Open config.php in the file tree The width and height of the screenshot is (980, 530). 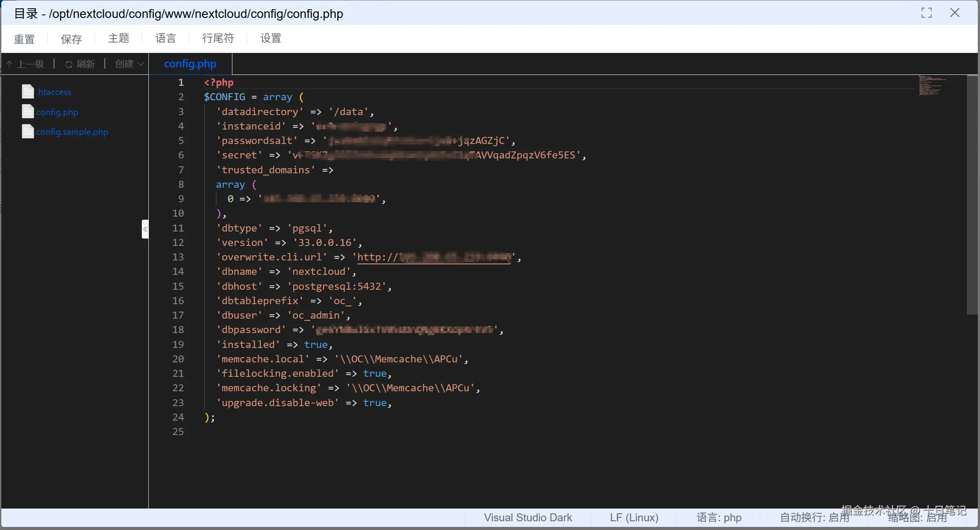point(57,112)
